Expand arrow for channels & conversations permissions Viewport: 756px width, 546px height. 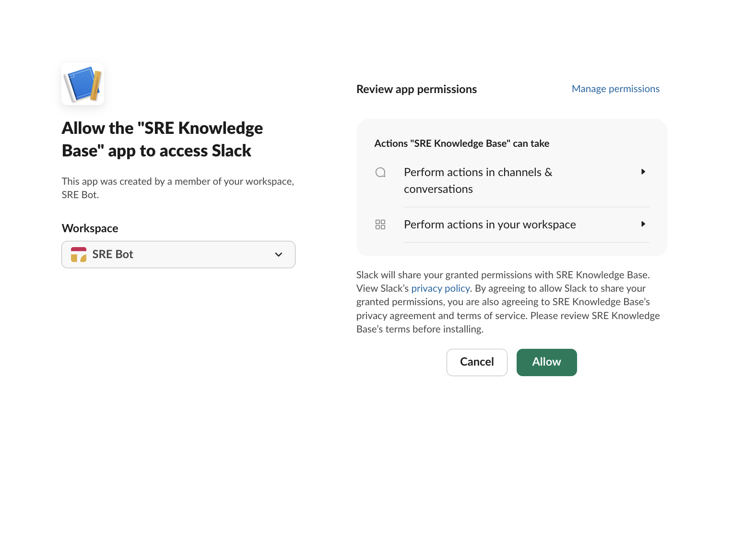point(643,172)
